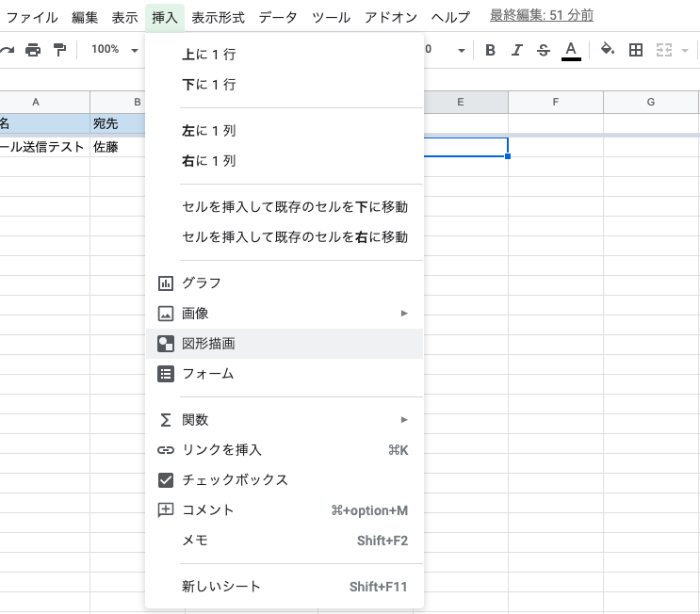700x614 pixels.
Task: Open the データ menu
Action: click(278, 17)
